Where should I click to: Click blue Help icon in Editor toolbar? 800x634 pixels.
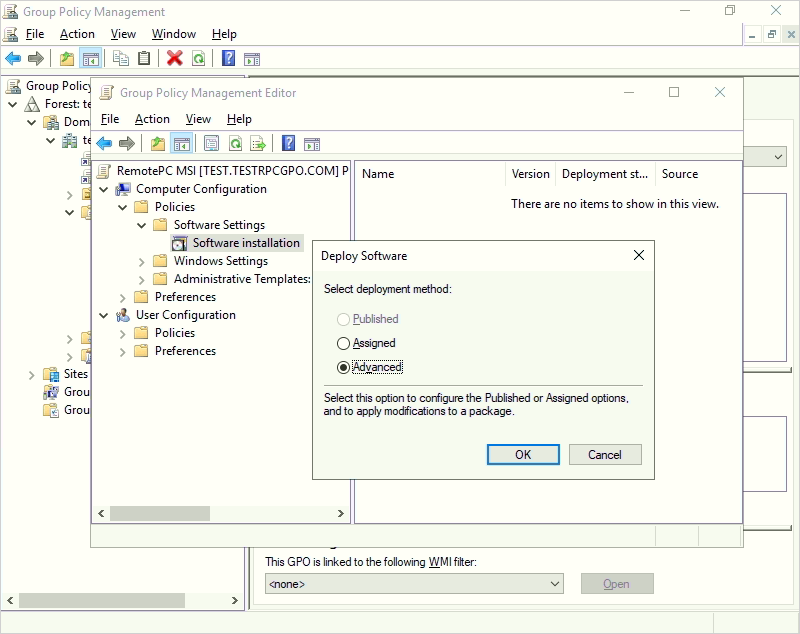coord(288,143)
